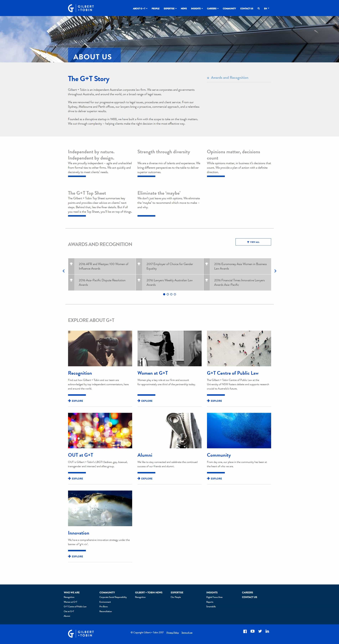This screenshot has width=339, height=644.
Task: Click trophy icon beside Euromoney Asia Women award
Action: coord(207,264)
